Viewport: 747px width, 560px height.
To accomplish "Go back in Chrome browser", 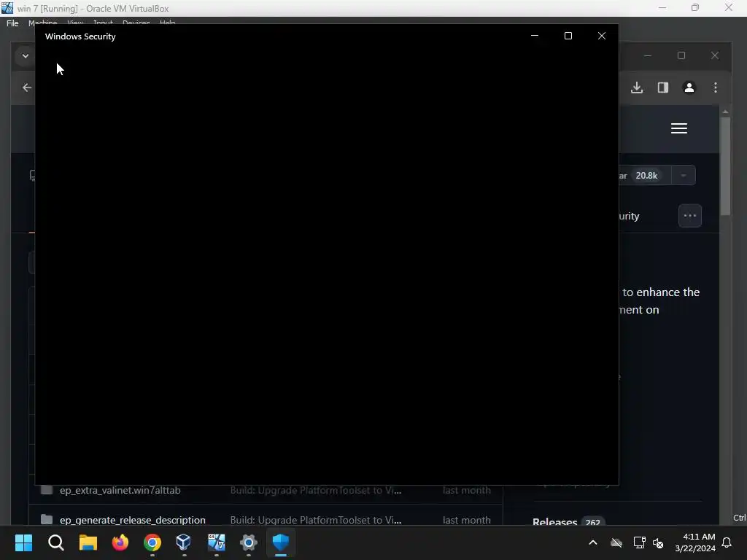I will [27, 87].
